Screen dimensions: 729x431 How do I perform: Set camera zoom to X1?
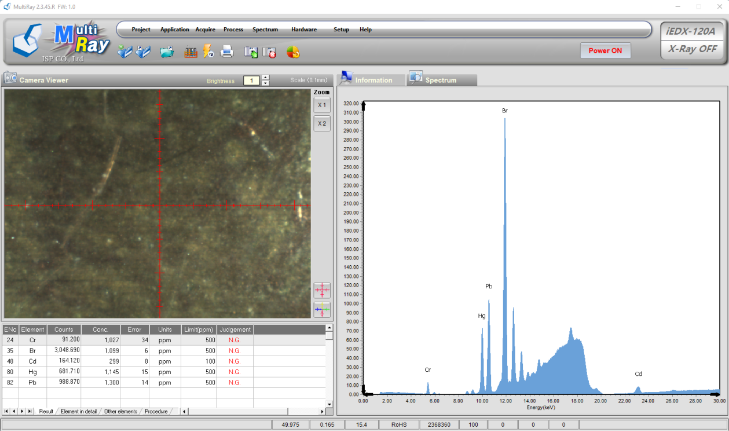pyautogui.click(x=322, y=105)
